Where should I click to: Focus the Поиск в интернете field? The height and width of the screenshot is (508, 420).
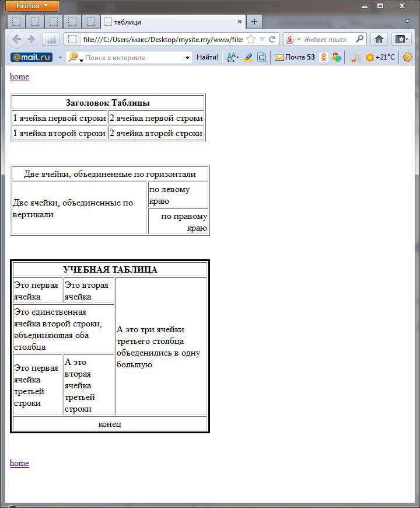pyautogui.click(x=134, y=57)
